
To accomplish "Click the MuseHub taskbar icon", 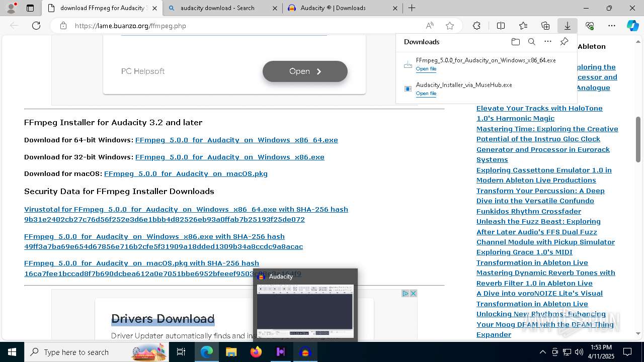I will click(280, 352).
